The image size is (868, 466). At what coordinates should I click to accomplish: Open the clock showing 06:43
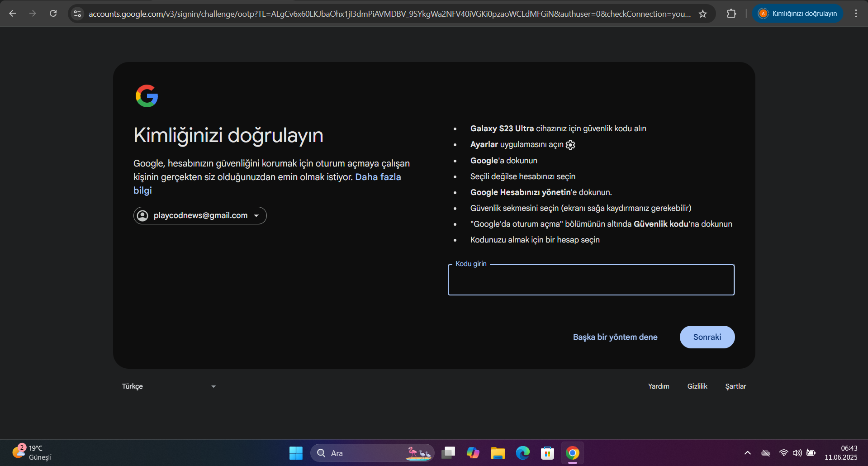(841, 453)
